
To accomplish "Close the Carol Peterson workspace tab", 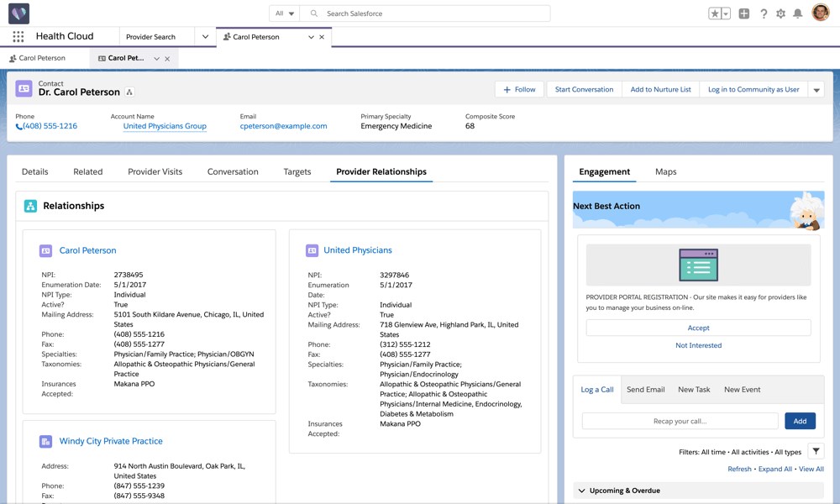I will pos(322,37).
